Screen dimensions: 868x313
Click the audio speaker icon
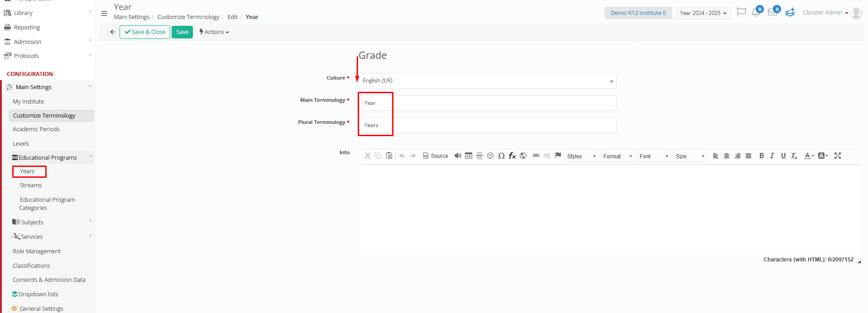(x=458, y=156)
